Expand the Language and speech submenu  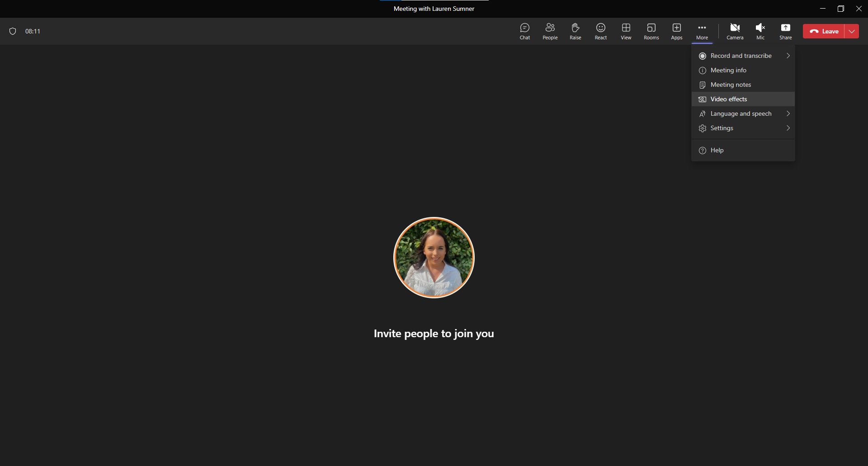pyautogui.click(x=743, y=113)
